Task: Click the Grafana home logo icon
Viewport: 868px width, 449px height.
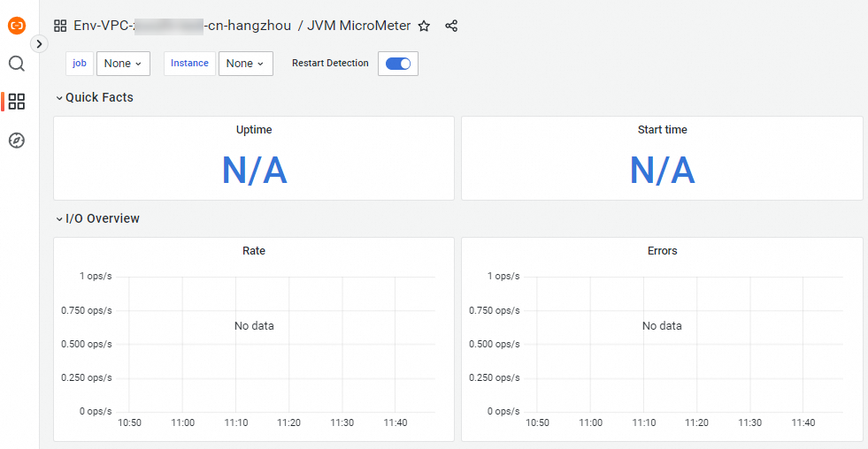Action: tap(17, 26)
